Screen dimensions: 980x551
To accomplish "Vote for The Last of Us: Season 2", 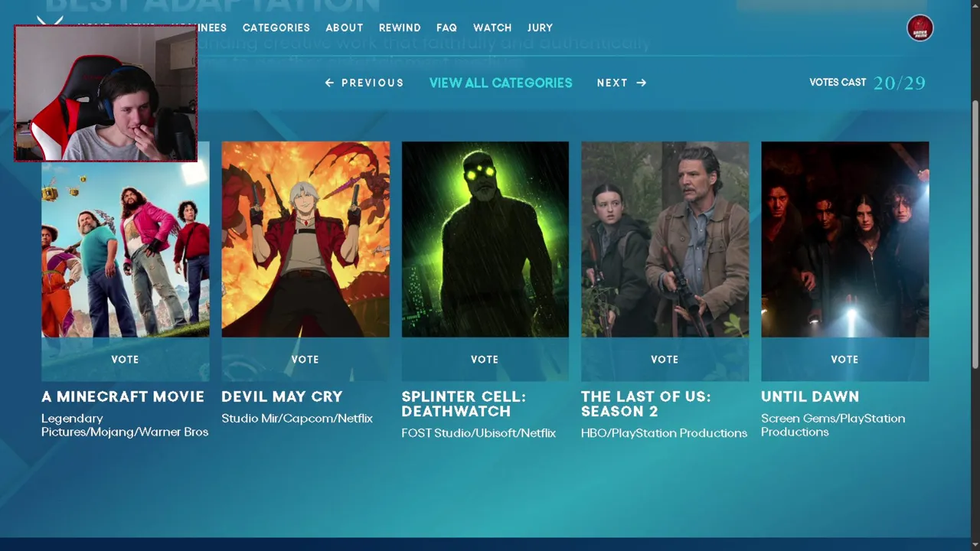I will (x=665, y=359).
